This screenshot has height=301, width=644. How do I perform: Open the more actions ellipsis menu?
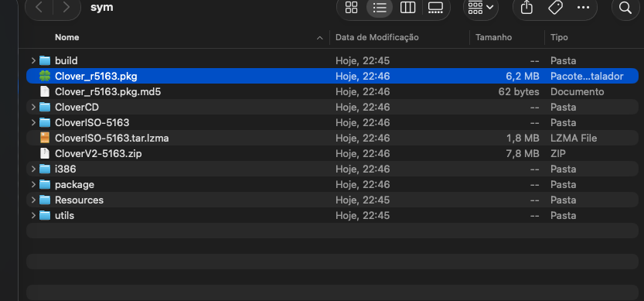[583, 8]
